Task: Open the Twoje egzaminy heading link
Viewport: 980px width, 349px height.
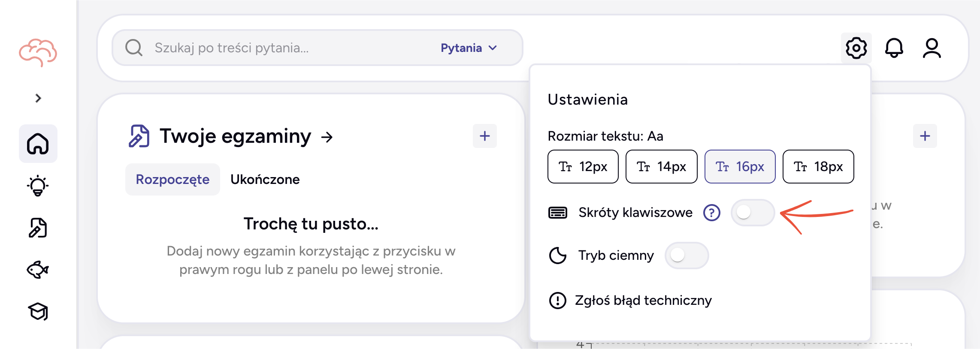Action: click(x=235, y=136)
